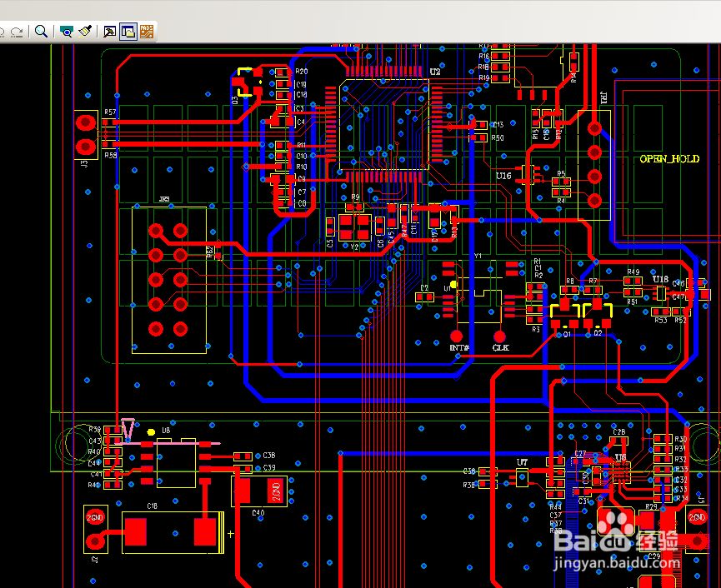Select the R53 resistor label
Viewport: 721px width, 588px height.
coord(661,320)
